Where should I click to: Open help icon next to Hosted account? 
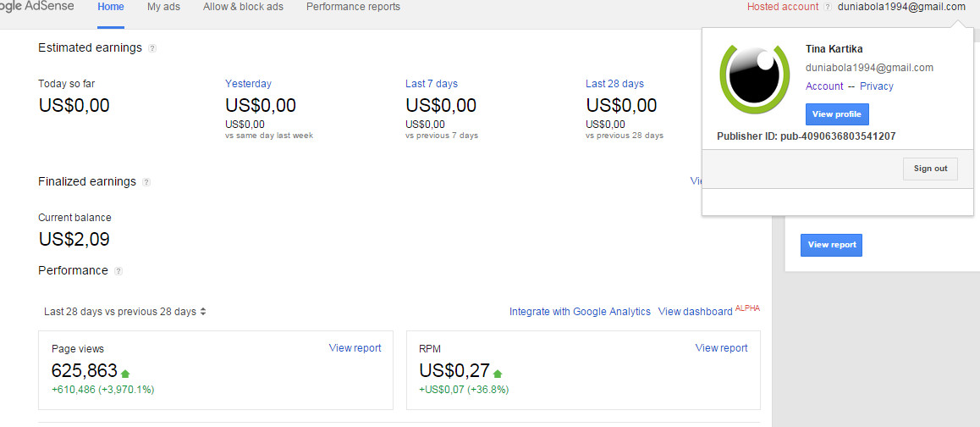(829, 7)
